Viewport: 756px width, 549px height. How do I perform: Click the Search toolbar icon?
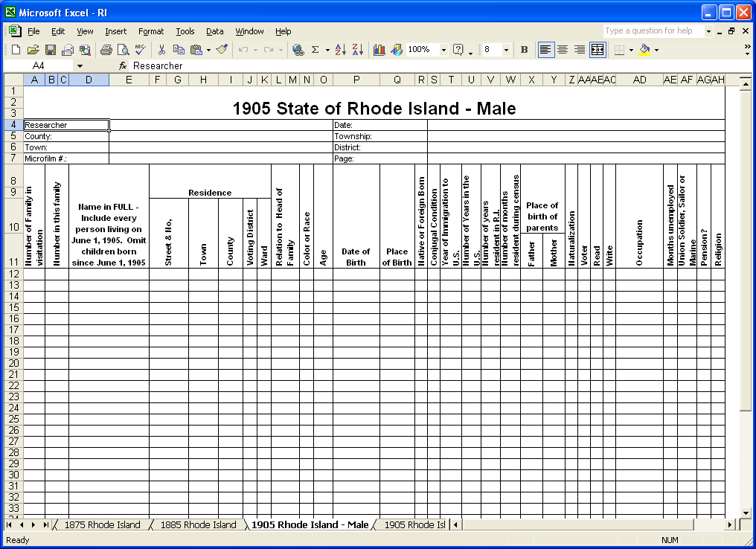pos(85,50)
